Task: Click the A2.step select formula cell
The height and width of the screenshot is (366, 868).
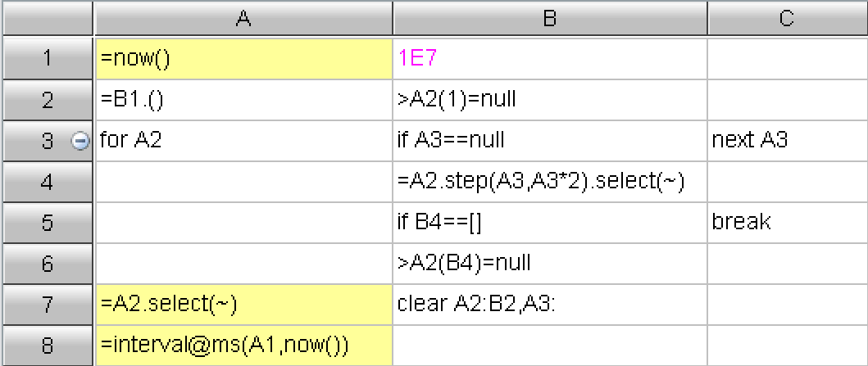Action: [x=550, y=182]
